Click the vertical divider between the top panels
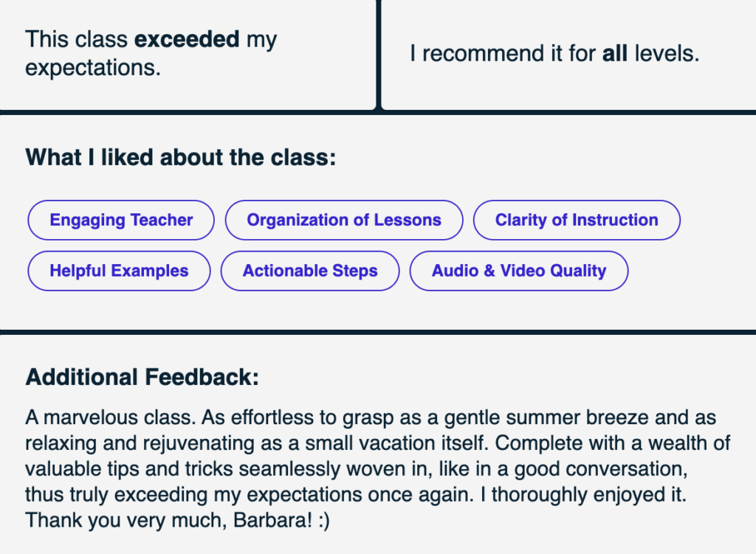 379,55
